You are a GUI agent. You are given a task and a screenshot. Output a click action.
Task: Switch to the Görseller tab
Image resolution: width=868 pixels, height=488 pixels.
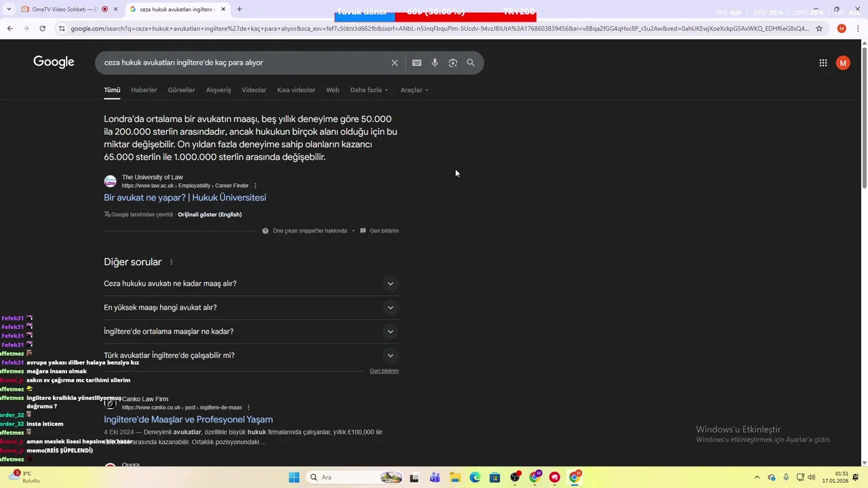[x=181, y=90]
